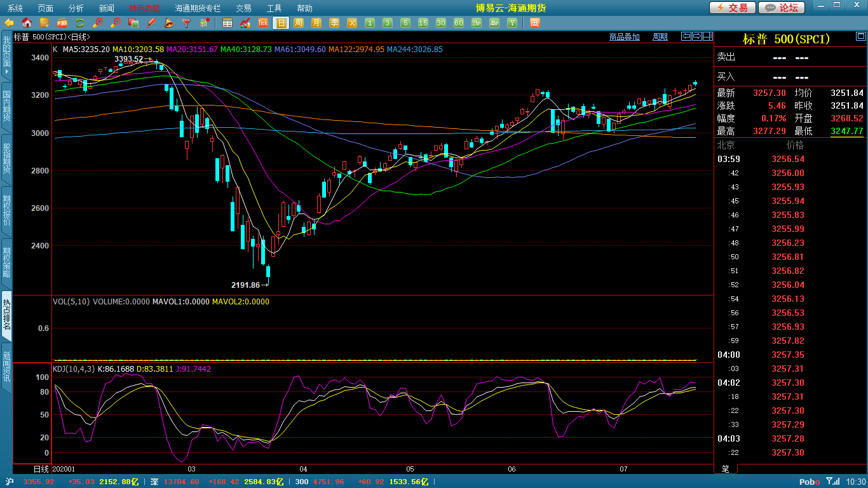Select the 季 quarterly period button
Image resolution: width=868 pixels, height=488 pixels.
[x=334, y=23]
